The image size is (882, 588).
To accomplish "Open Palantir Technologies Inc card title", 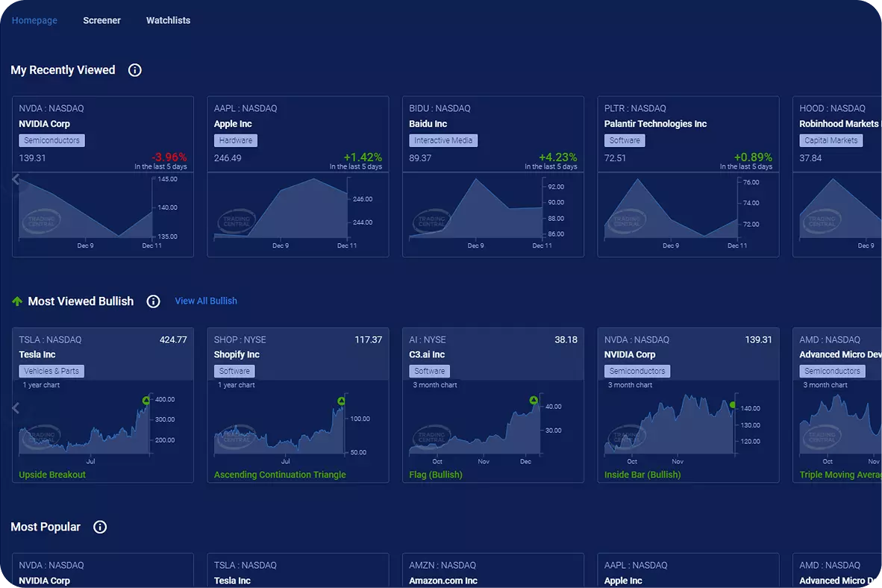I will click(655, 124).
